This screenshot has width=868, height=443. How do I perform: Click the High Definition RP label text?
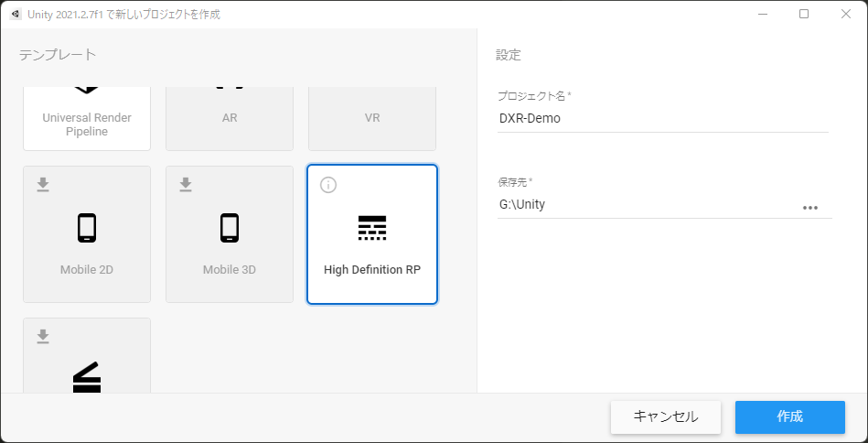click(x=372, y=270)
